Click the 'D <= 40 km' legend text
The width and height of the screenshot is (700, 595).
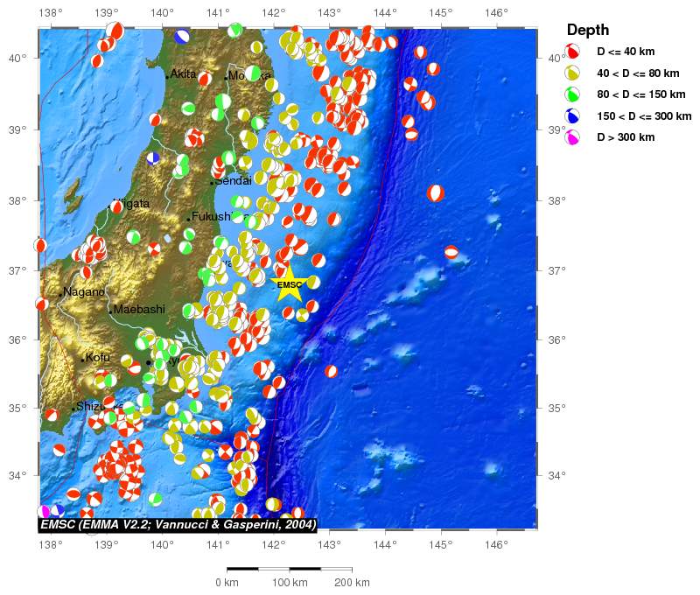(638, 52)
